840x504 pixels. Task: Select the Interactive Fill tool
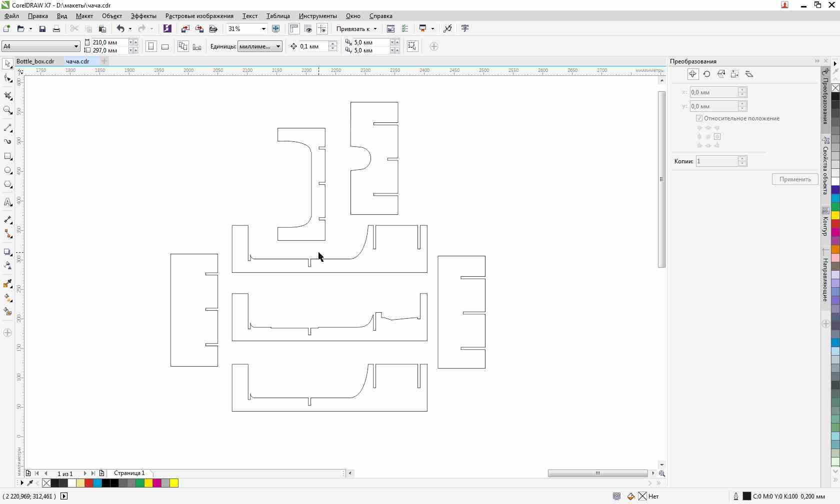coord(7,298)
